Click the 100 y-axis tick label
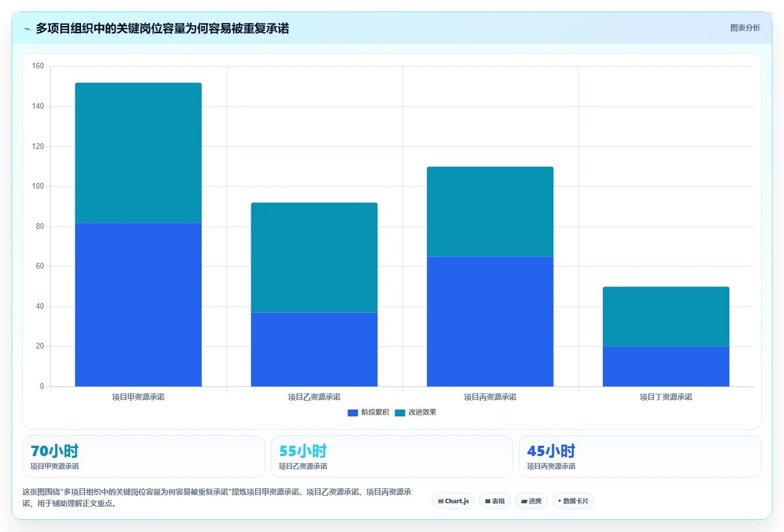Screen dimensions: 784x532 [38, 186]
